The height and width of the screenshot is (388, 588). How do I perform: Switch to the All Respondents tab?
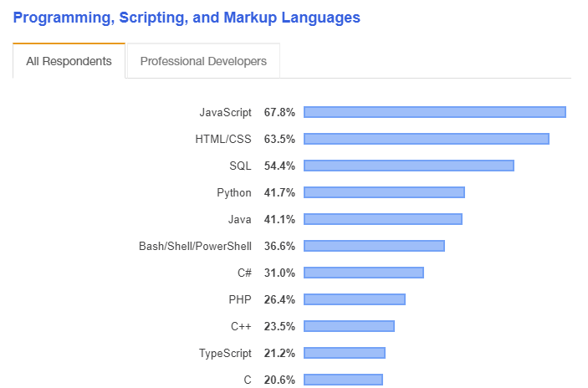[69, 61]
